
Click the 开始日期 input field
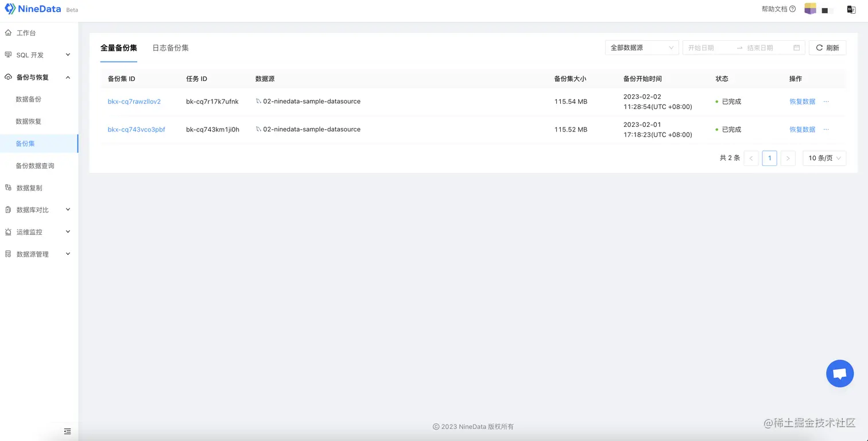pos(709,48)
